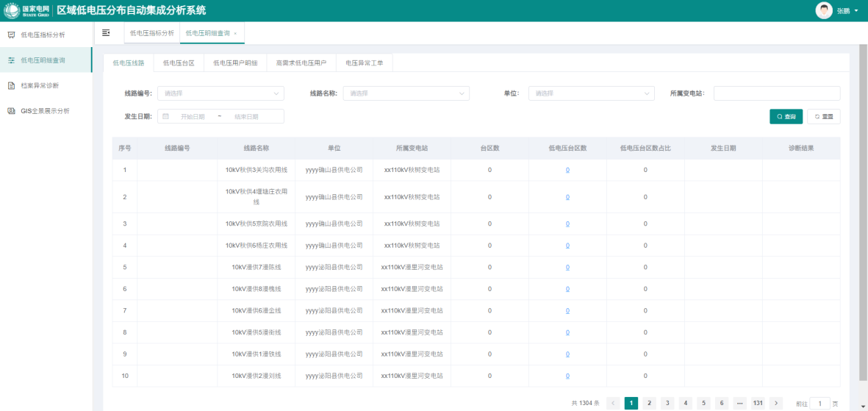Open GIS全景展示分析 in sidebar

tap(46, 111)
